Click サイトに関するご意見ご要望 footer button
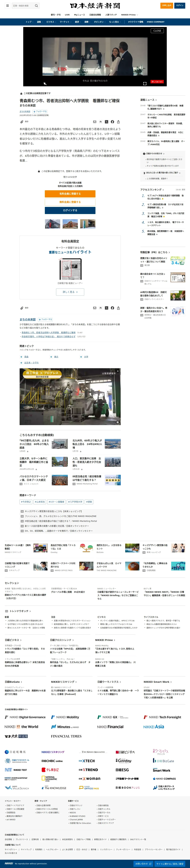Screen dimensions: 190x868 170,864
